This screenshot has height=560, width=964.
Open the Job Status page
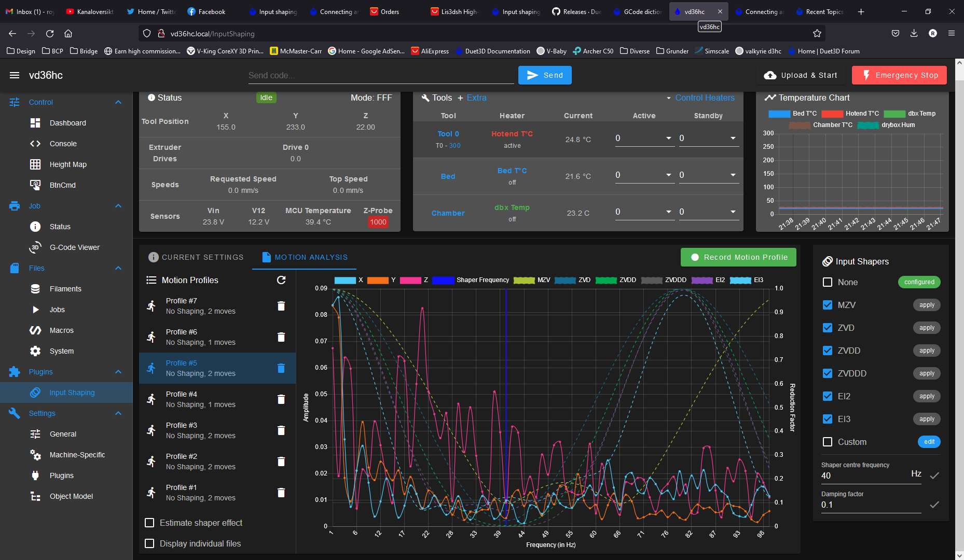click(x=66, y=227)
